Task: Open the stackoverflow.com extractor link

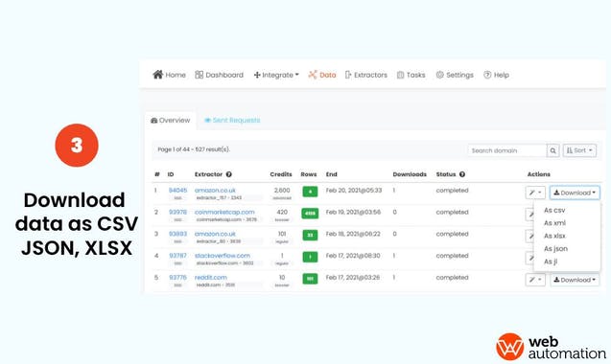Action: [x=223, y=256]
